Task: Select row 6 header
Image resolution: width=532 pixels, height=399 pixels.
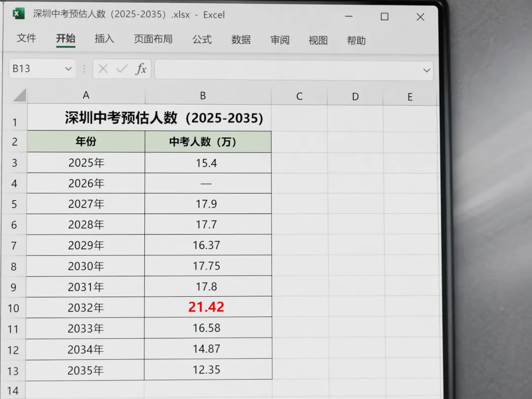Action: click(14, 224)
